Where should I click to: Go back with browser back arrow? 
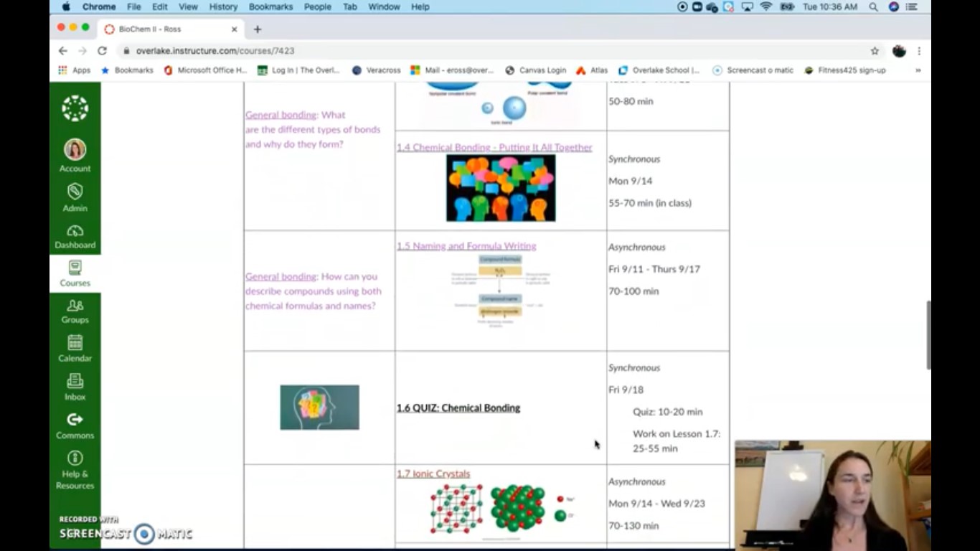(62, 51)
